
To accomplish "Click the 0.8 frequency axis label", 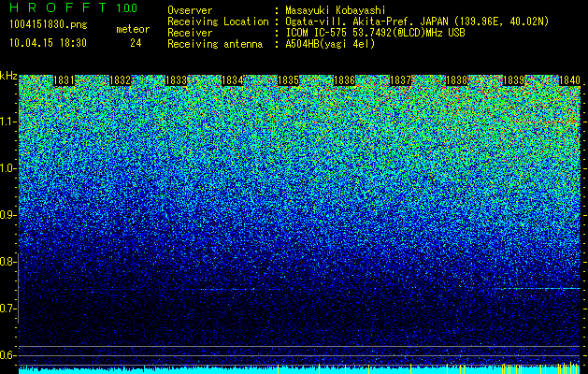I will click(7, 262).
